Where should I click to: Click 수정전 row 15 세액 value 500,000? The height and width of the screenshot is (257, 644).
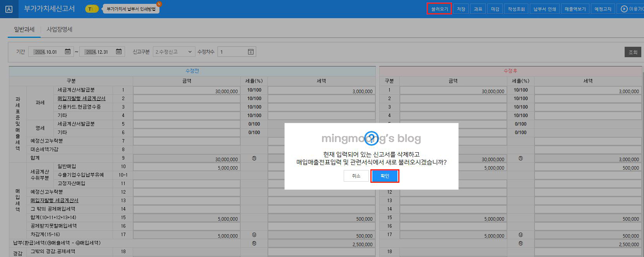pos(321,218)
